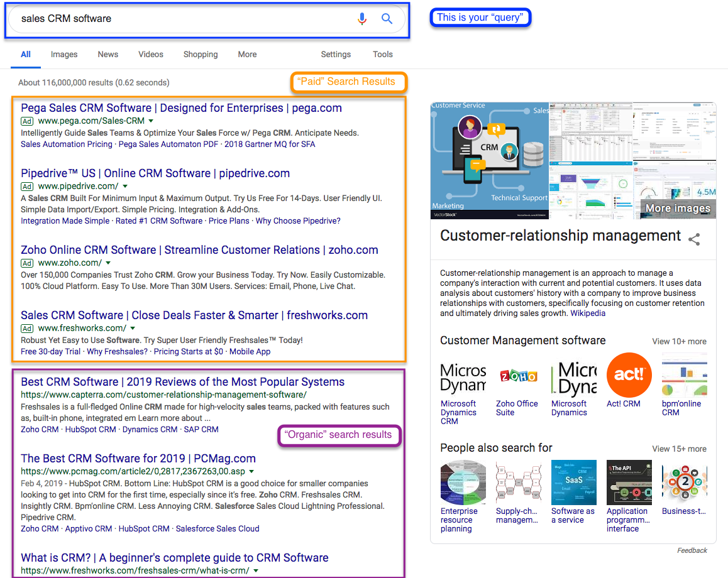Click the large CRM illustration image

coord(490,160)
